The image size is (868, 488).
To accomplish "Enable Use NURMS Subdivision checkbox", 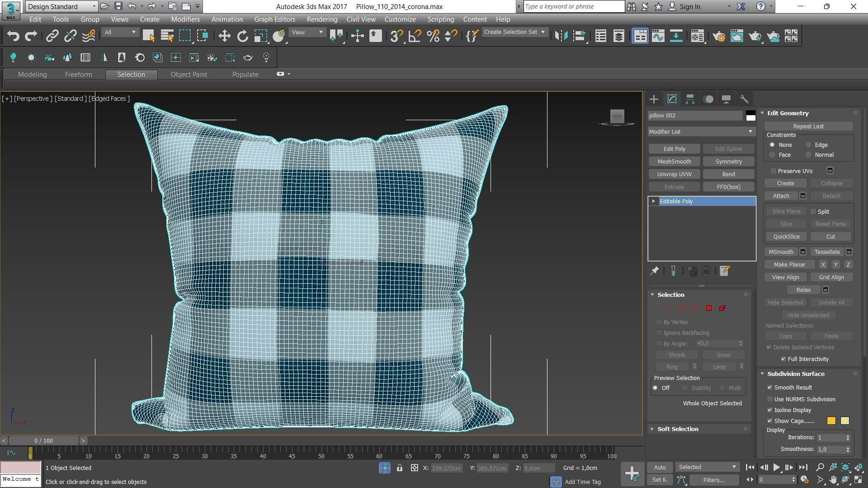I will 770,399.
